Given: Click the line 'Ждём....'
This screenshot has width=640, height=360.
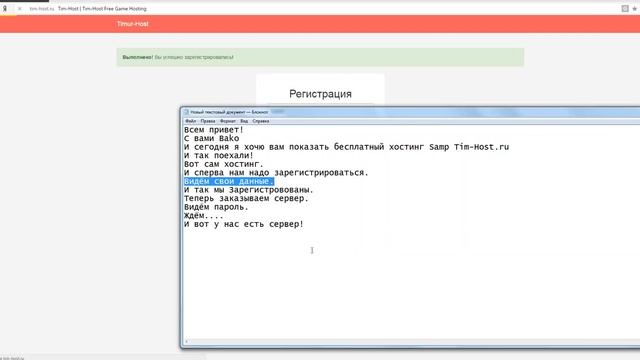Looking at the screenshot, I should coord(204,216).
